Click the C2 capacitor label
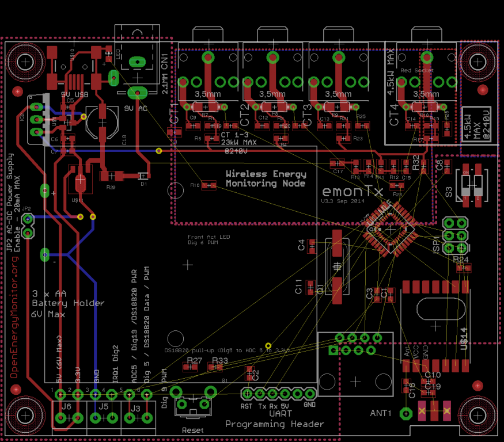This screenshot has width=504, height=442. [x=256, y=375]
